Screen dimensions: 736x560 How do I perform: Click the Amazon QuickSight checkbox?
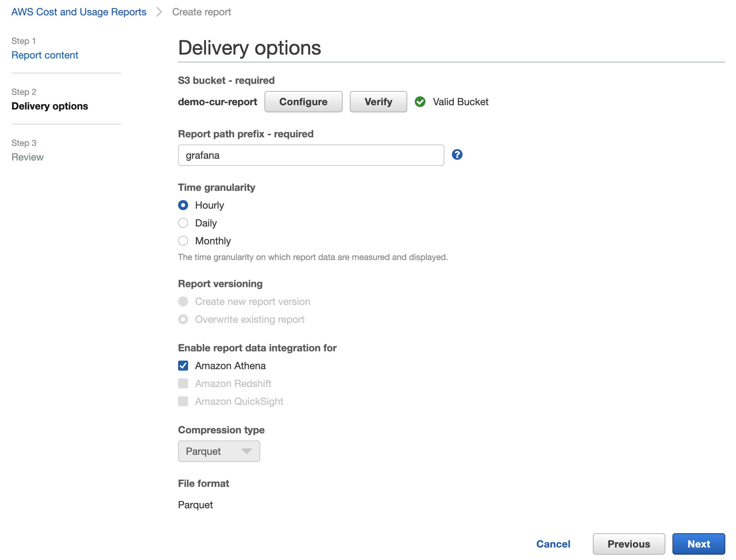coord(183,401)
